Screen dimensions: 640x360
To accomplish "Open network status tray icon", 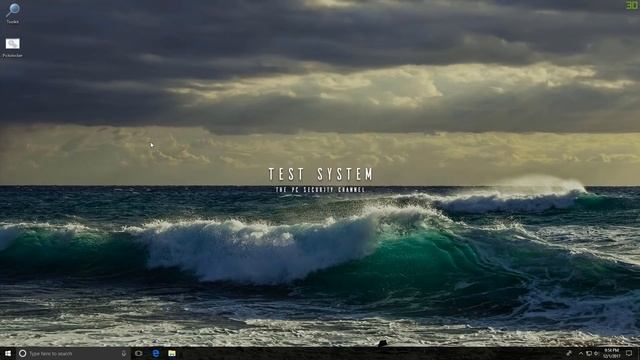I will click(x=589, y=353).
